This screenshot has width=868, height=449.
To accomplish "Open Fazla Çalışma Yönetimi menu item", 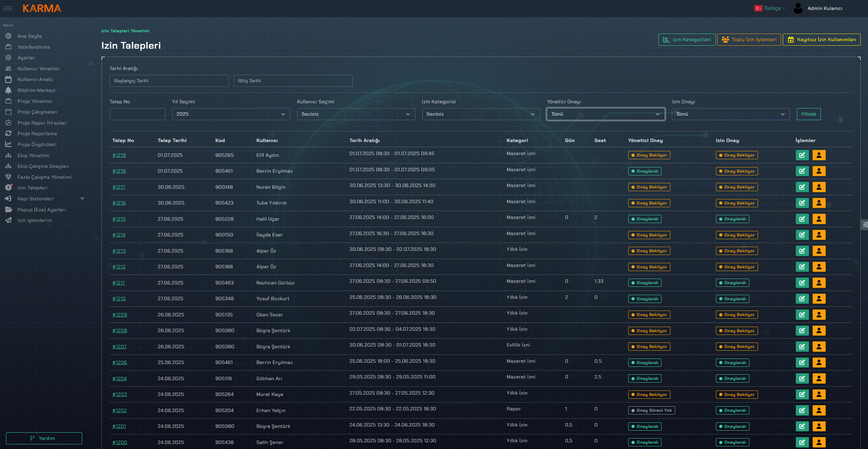I will (x=44, y=177).
